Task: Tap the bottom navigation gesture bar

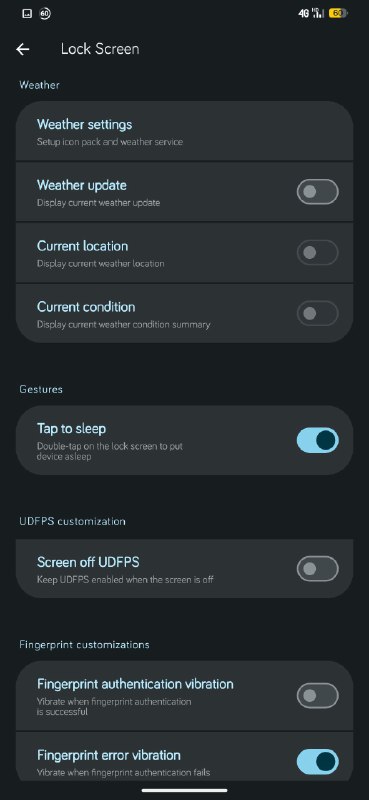Action: [x=184, y=790]
